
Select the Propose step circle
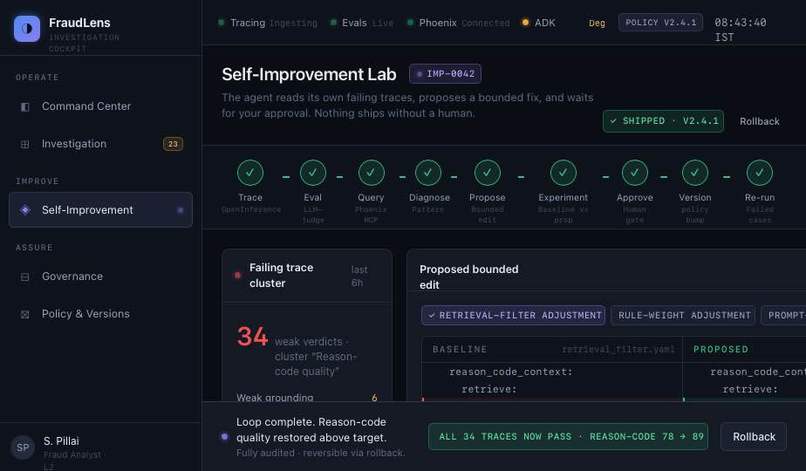487,173
